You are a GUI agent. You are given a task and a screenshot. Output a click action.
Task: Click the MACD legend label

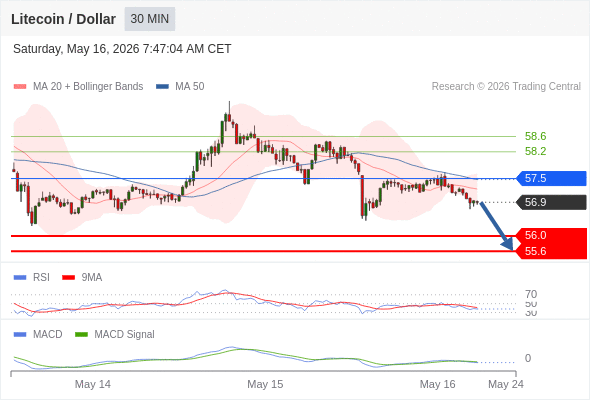coord(48,335)
